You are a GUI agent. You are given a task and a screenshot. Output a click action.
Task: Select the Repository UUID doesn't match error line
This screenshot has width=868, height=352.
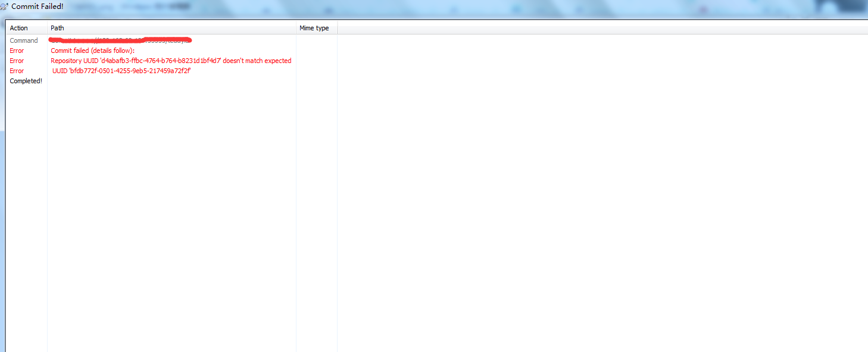coord(171,61)
